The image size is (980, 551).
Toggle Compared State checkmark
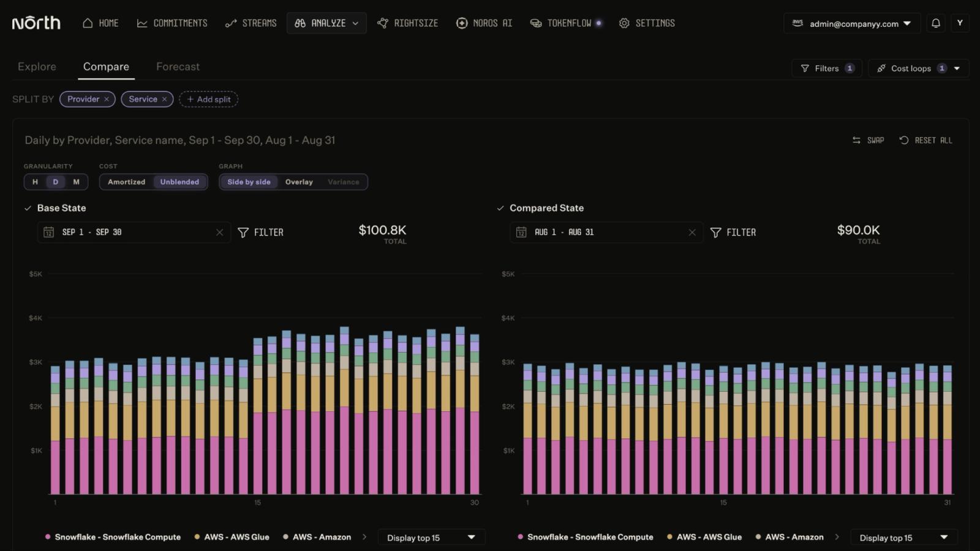tap(500, 208)
